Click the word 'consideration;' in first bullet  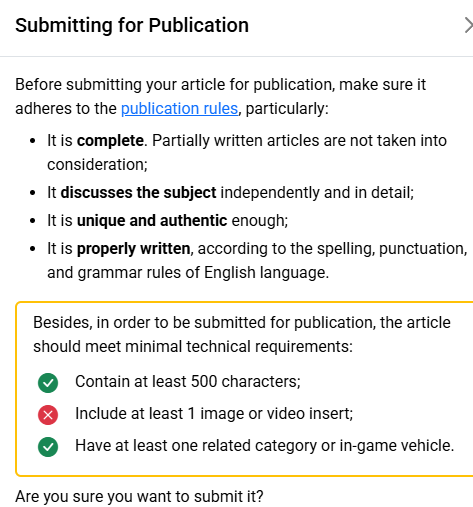[97, 165]
